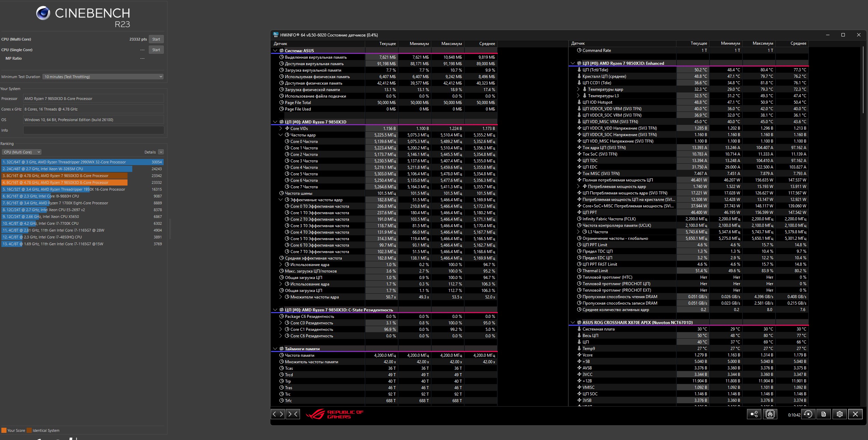Click the HWiNFO icon in the title bar
Screen dimensions: 868x440
[x=275, y=35]
